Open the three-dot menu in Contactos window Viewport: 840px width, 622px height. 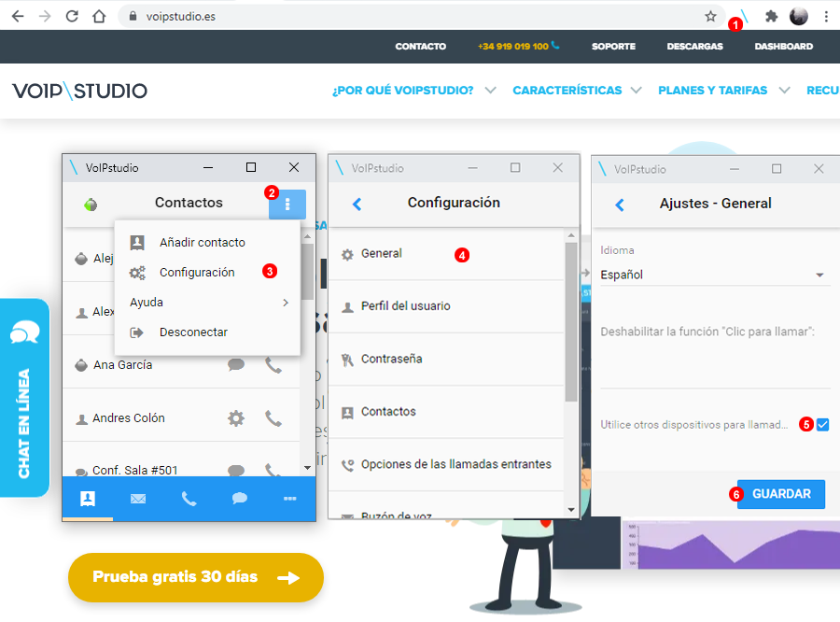(287, 205)
